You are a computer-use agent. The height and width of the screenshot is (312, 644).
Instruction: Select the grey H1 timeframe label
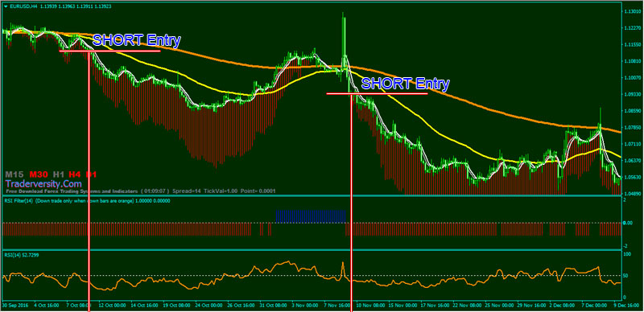pos(59,174)
